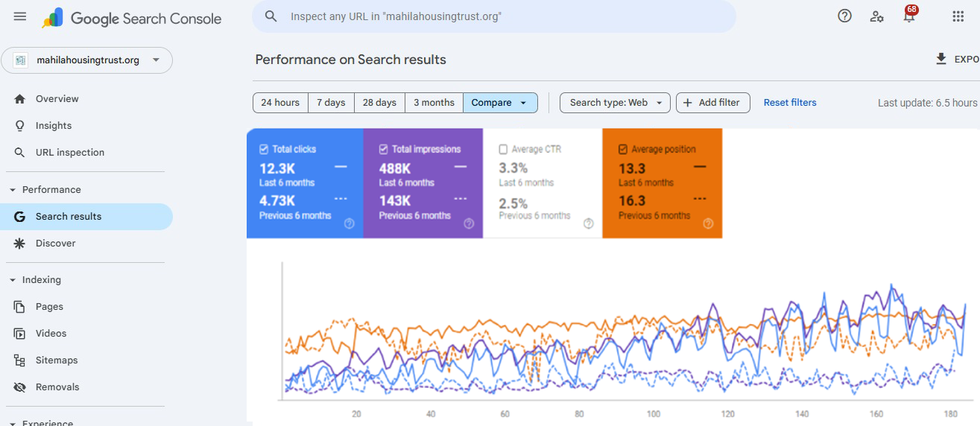Click the Performance on Search results heading

point(351,60)
